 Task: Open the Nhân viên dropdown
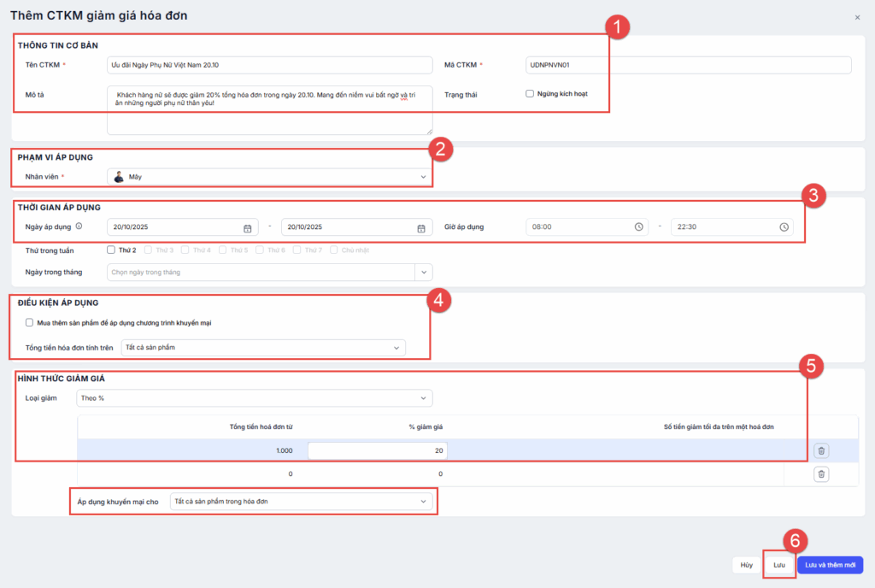(x=270, y=177)
